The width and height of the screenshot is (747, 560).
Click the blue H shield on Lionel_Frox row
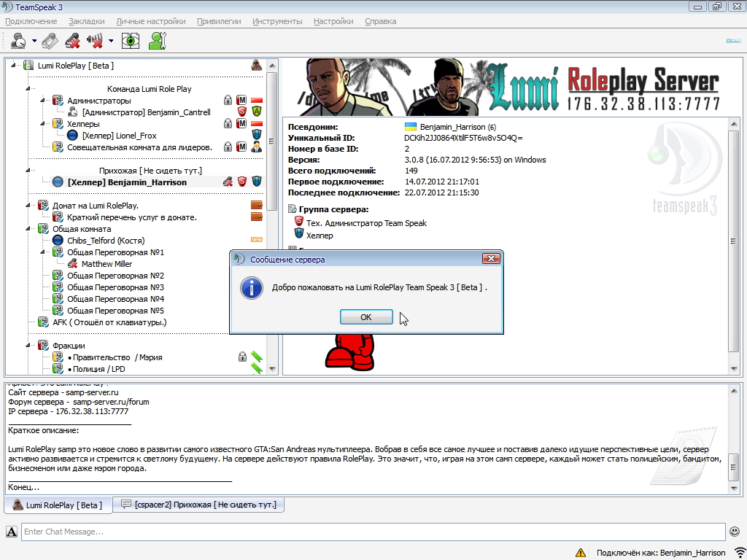(257, 135)
